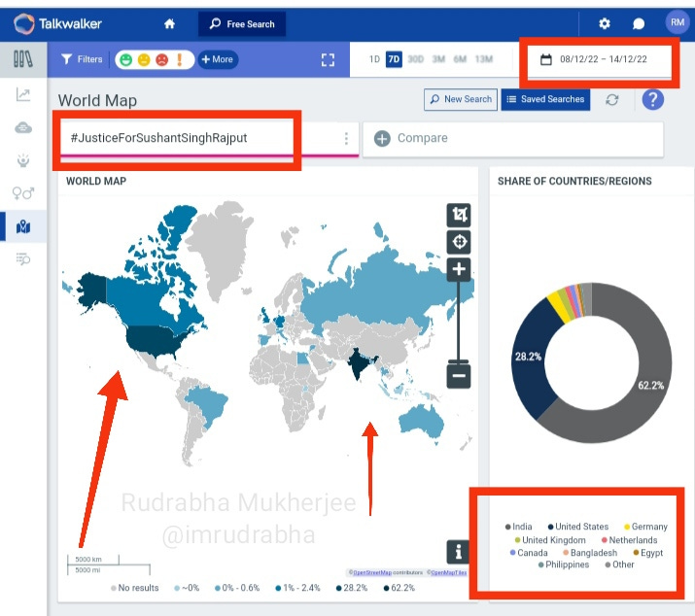
Task: Refresh results with the reload icon
Action: coord(612,100)
